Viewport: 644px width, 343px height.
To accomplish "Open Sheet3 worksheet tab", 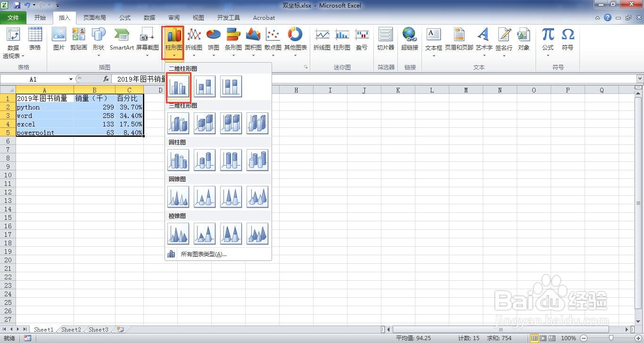I will coord(99,330).
